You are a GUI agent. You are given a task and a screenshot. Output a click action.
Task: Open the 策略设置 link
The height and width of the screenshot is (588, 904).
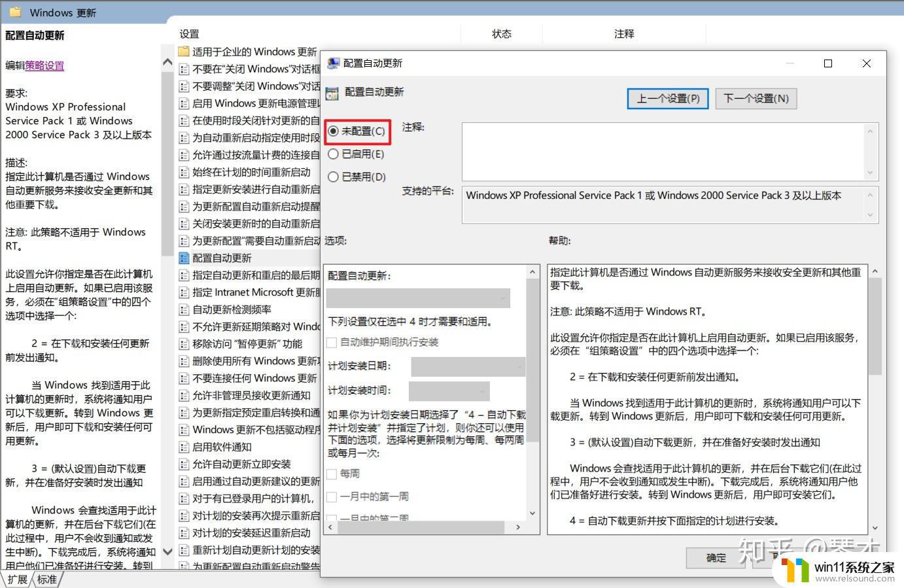pos(44,65)
